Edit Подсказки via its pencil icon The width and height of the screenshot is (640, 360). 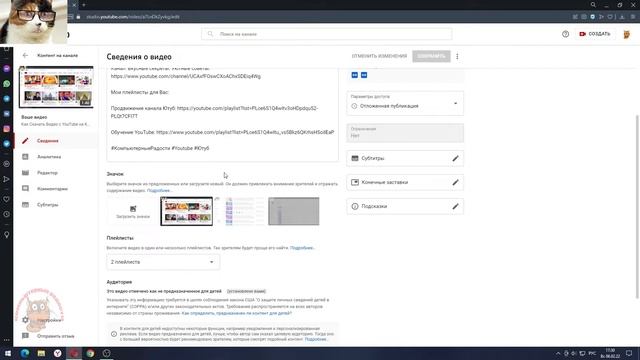456,207
